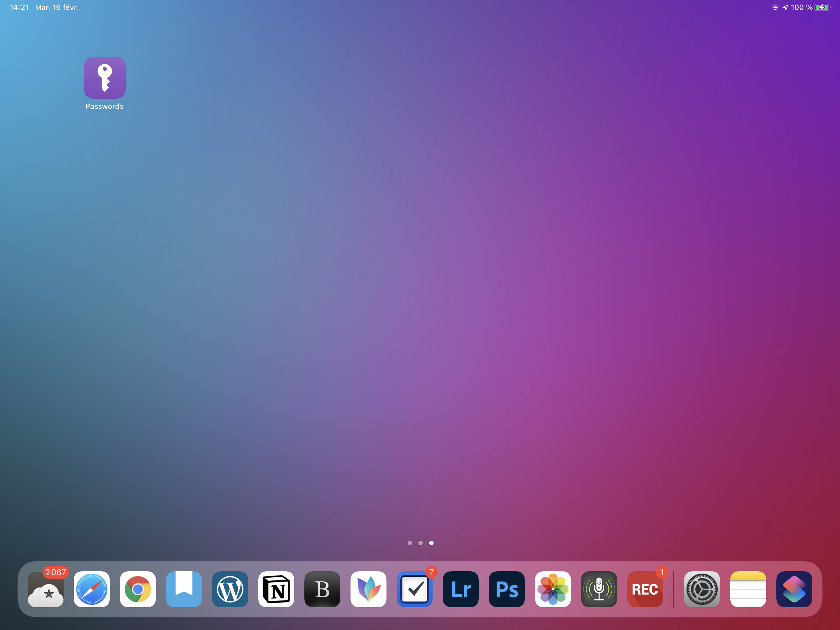The width and height of the screenshot is (840, 630).
Task: Open Notion from the dock
Action: 276,589
